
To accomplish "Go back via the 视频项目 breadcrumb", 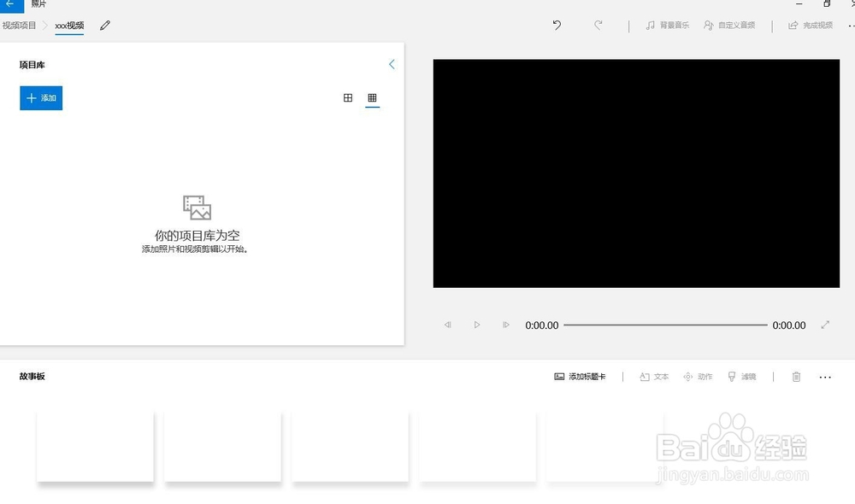I will pos(17,26).
